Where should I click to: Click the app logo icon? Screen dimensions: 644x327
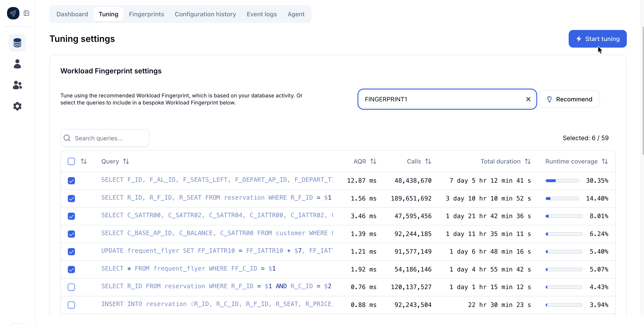click(x=13, y=13)
